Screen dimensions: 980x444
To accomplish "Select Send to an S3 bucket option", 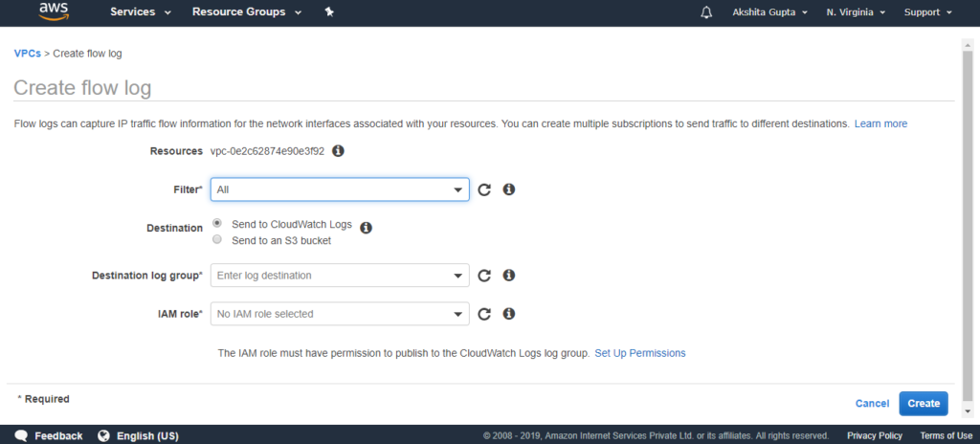I will (217, 239).
